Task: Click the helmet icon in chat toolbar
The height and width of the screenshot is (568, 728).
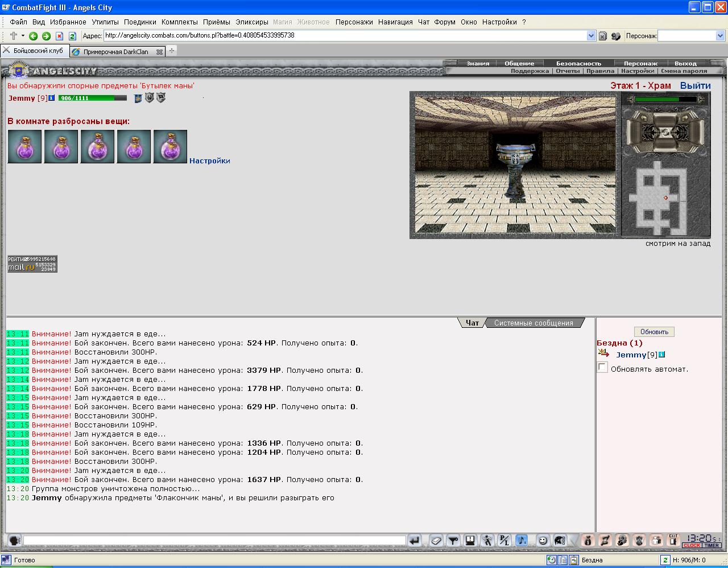Action: point(560,540)
